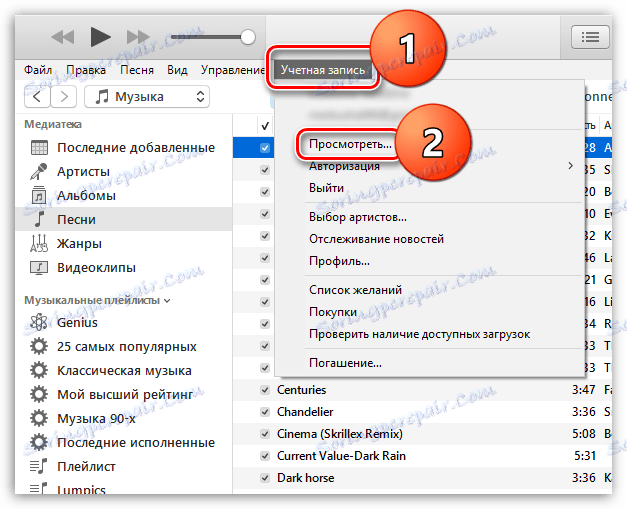This screenshot has height=509, width=627.
Task: Open Список желаний from the menu
Action: click(x=355, y=290)
